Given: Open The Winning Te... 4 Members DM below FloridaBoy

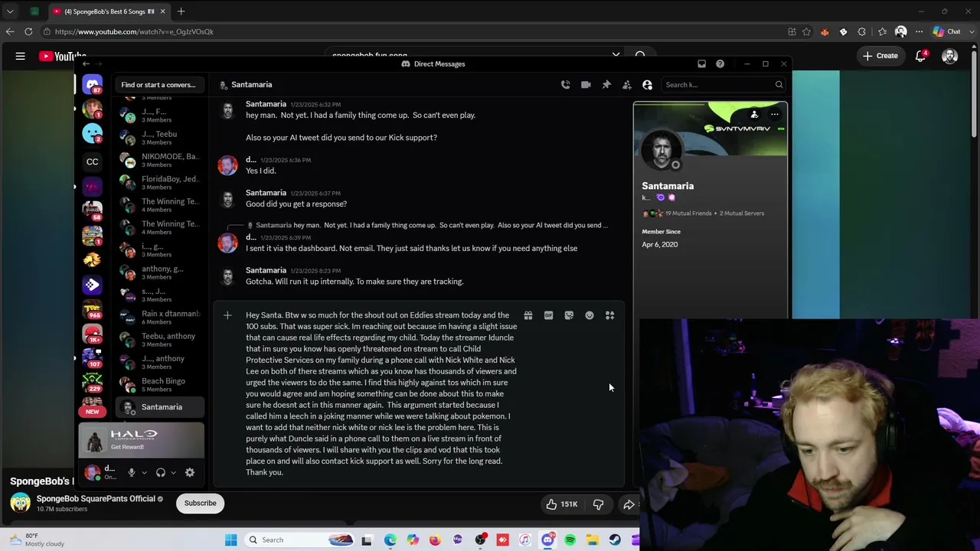Looking at the screenshot, I should (x=160, y=205).
